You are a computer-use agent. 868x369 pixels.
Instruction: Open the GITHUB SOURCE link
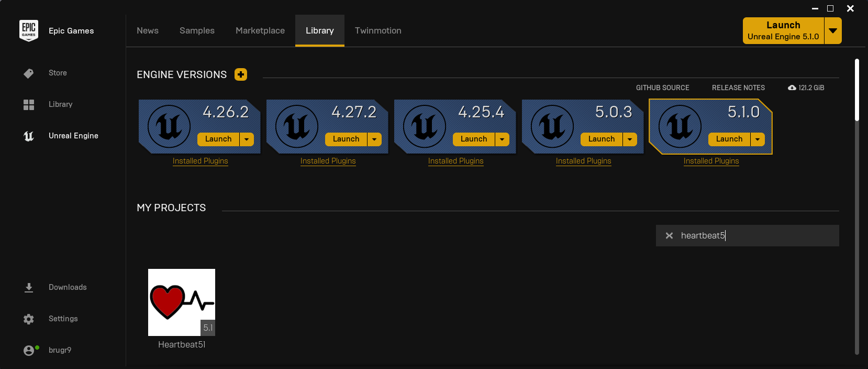coord(663,88)
